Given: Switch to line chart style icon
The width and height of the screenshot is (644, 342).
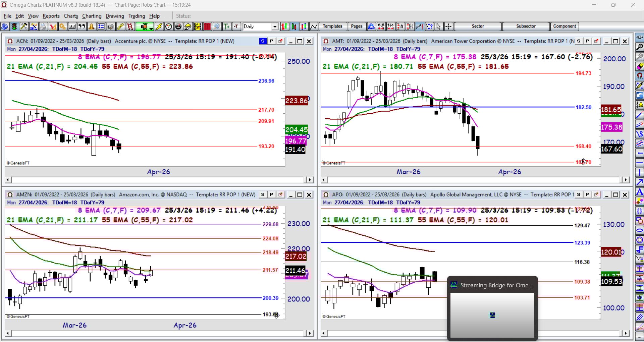Looking at the screenshot, I should 314,26.
